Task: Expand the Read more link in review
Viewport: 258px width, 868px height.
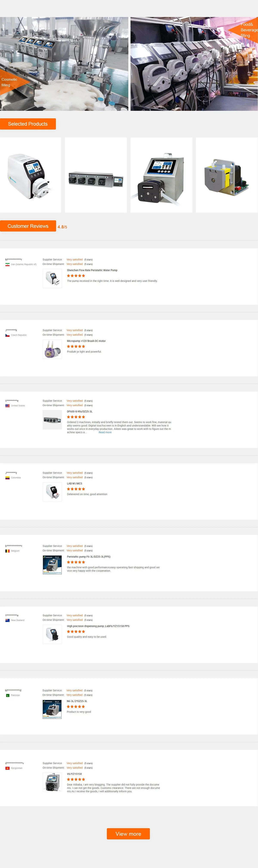Action: (105, 432)
